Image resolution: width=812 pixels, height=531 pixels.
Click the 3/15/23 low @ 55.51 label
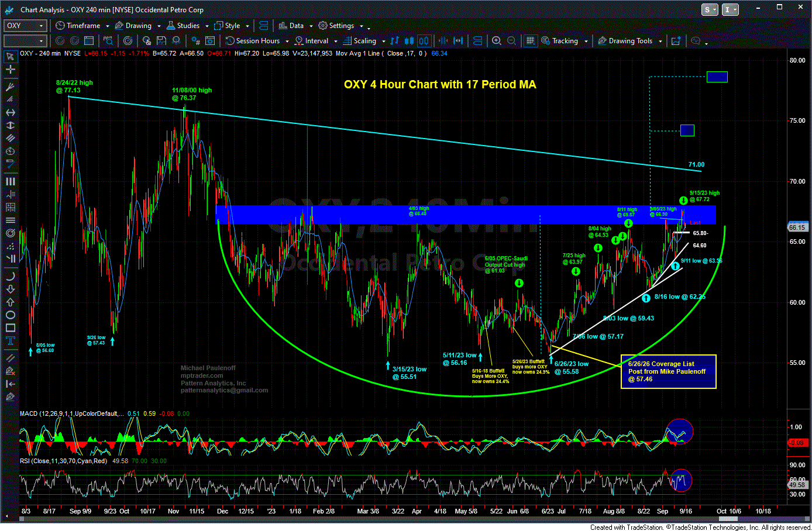click(x=409, y=373)
